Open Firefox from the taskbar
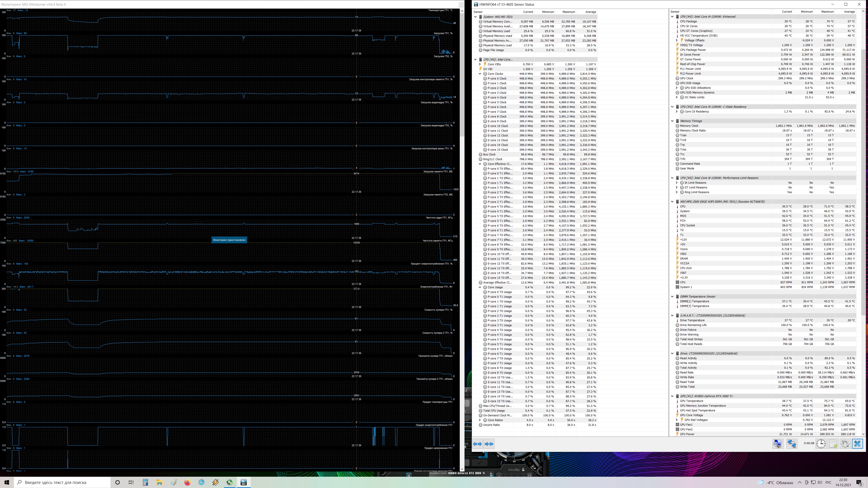 (187, 482)
